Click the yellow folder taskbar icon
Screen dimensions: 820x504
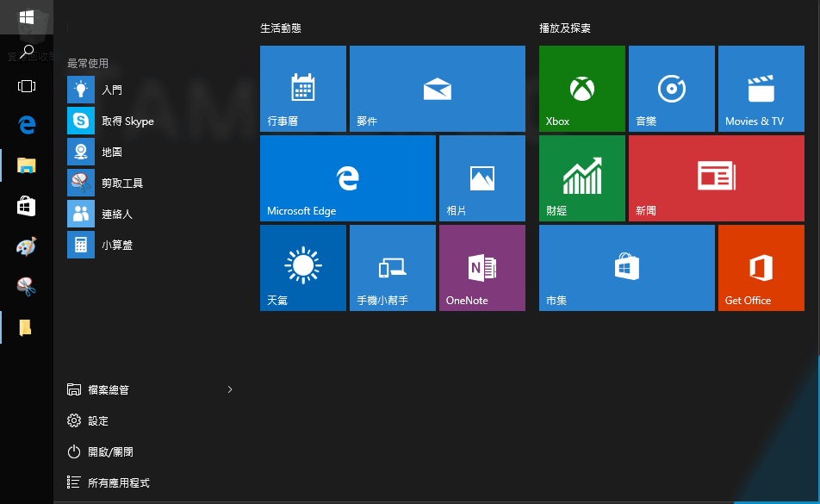(x=26, y=327)
